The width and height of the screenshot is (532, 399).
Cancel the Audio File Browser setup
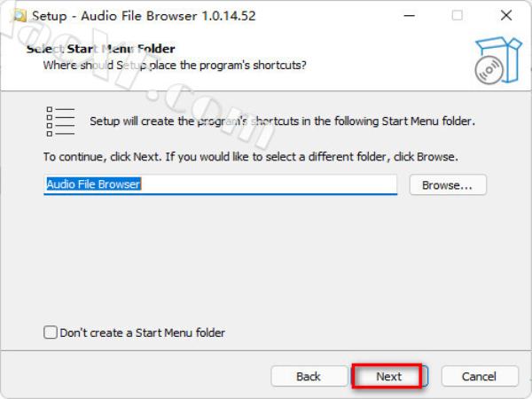pyautogui.click(x=480, y=376)
